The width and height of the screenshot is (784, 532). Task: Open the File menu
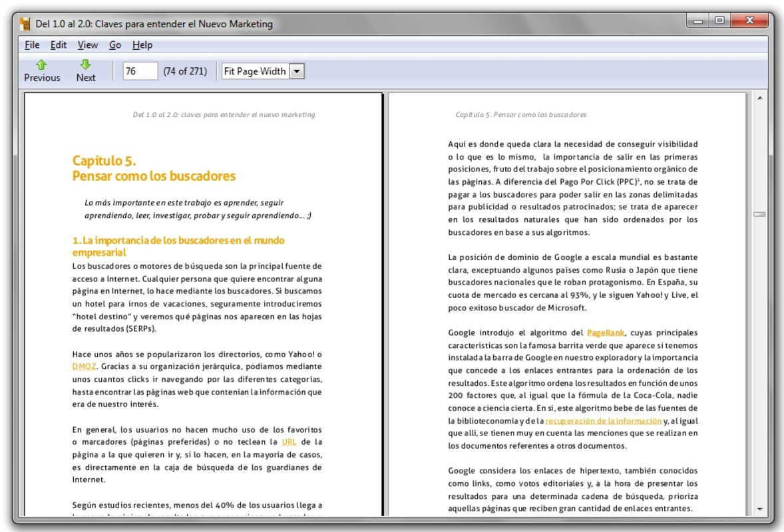[32, 45]
